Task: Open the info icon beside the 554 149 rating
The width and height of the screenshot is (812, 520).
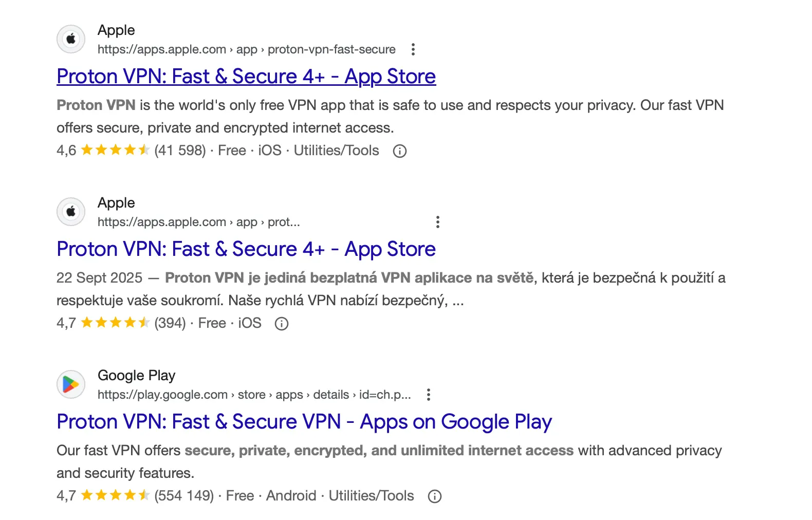Action: pos(435,496)
